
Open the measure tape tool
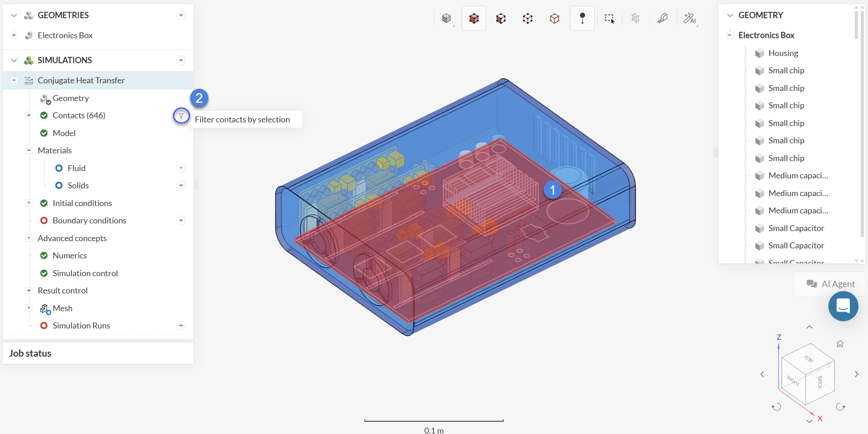[662, 18]
